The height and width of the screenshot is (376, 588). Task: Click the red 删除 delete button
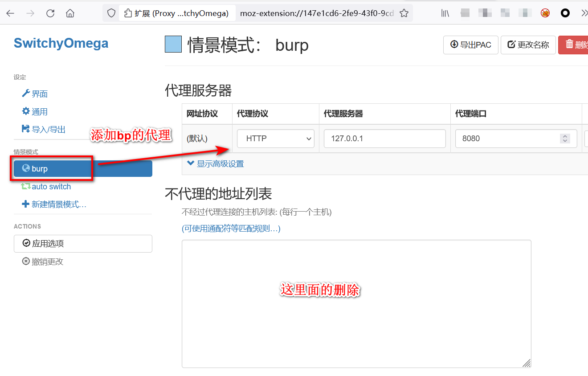(573, 45)
